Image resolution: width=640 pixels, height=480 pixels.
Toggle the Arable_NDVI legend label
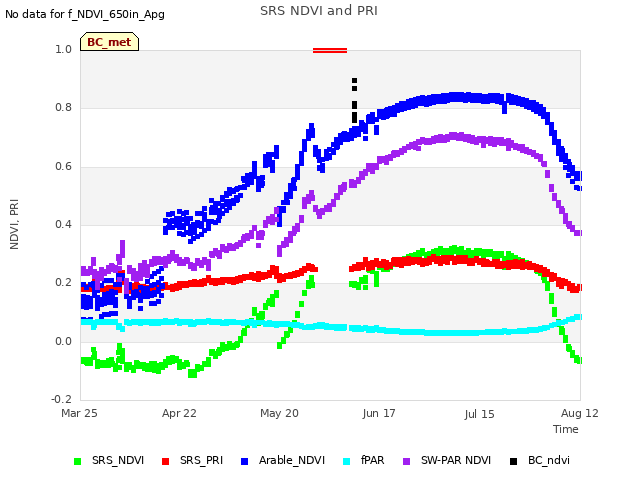tap(292, 460)
